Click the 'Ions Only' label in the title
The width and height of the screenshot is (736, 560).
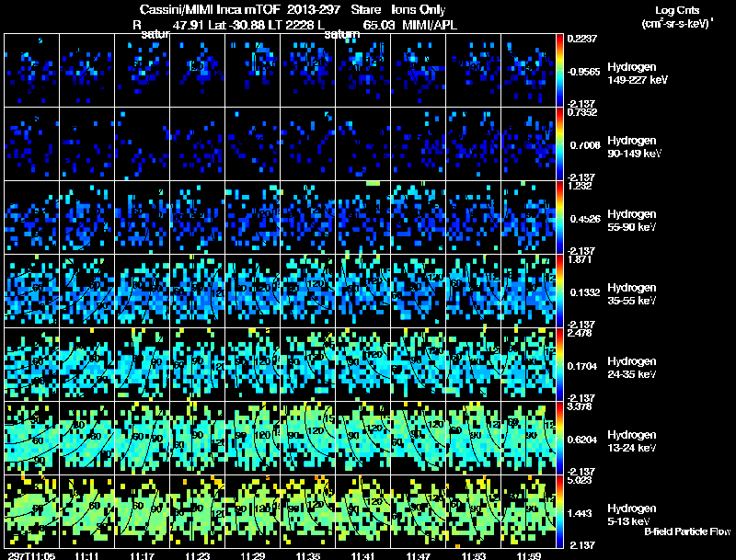click(x=419, y=10)
